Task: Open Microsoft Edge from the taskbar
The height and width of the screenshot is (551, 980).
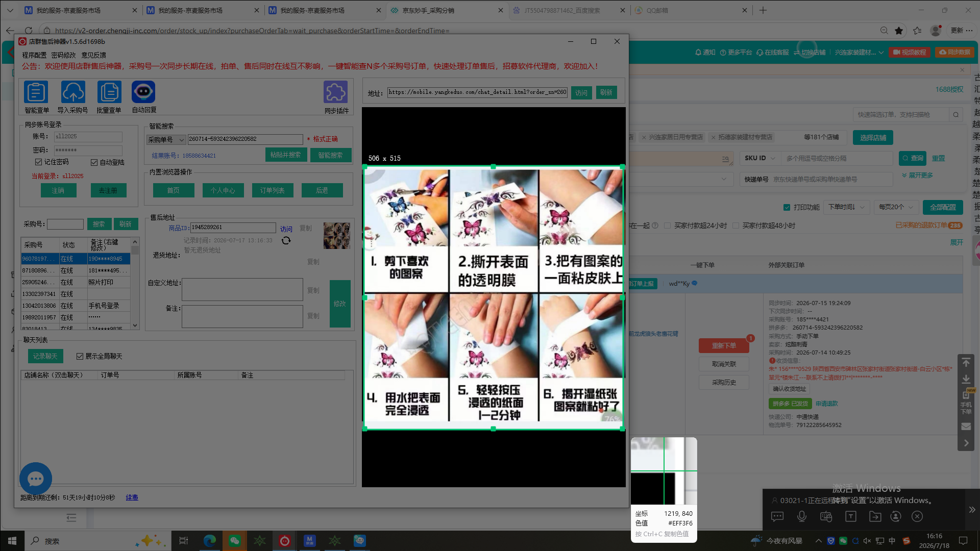Action: tap(209, 541)
